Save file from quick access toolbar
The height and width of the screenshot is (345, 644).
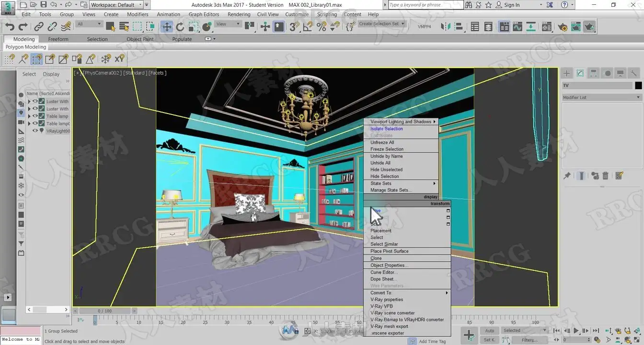pos(44,5)
